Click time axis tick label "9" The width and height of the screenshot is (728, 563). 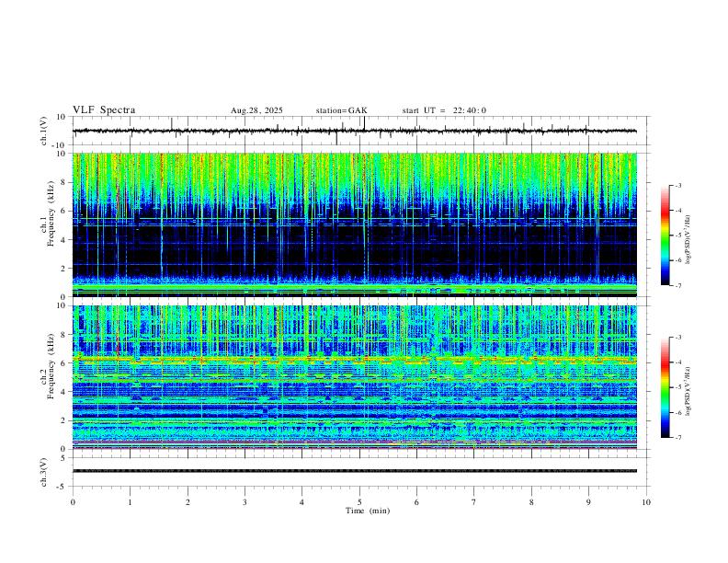(589, 502)
